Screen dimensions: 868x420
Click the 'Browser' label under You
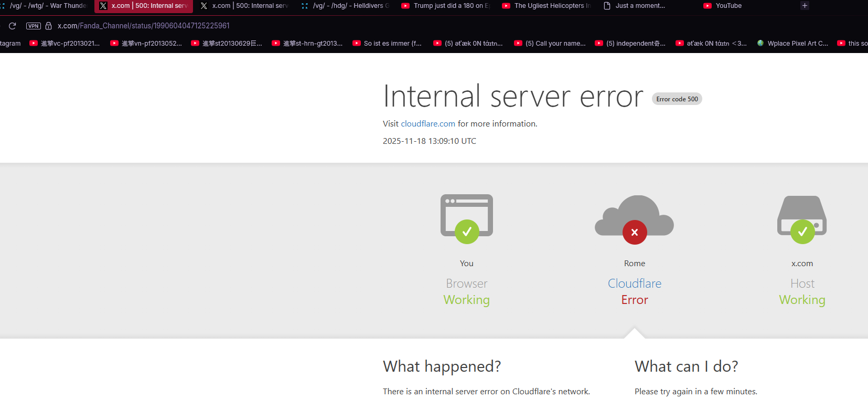click(x=467, y=283)
